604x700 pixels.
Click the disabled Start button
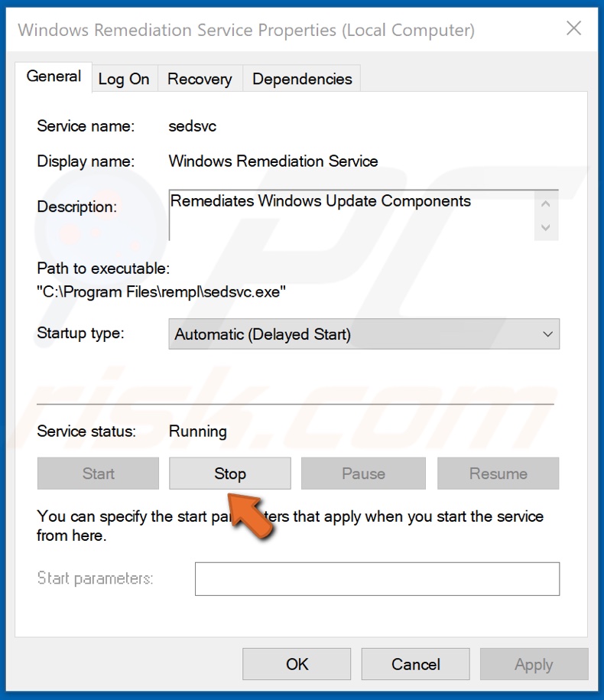pos(97,473)
